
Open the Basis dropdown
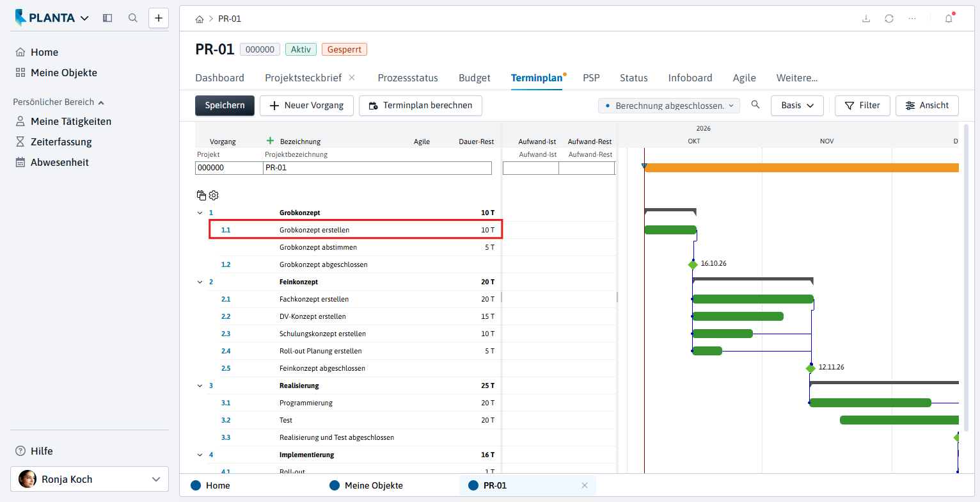pos(797,105)
